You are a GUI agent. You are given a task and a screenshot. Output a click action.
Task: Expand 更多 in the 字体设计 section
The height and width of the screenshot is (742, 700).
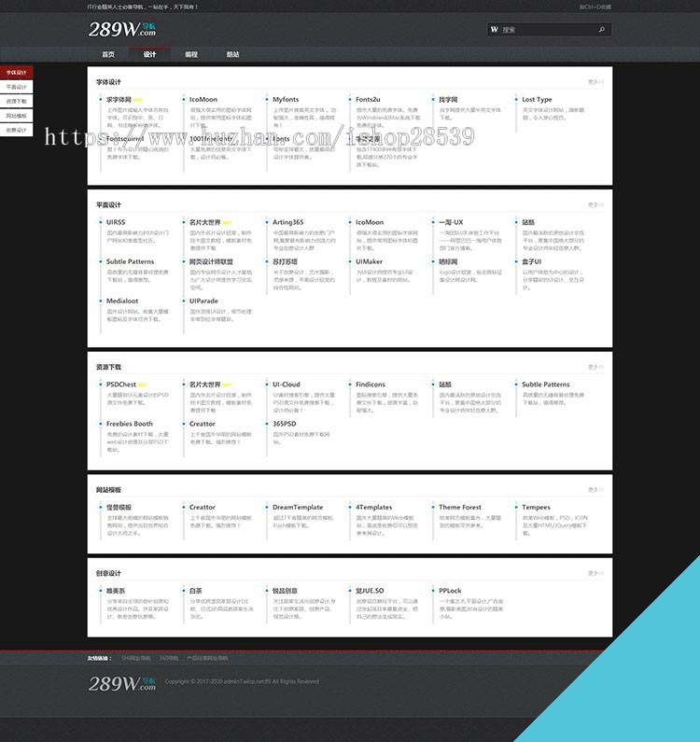(x=595, y=82)
